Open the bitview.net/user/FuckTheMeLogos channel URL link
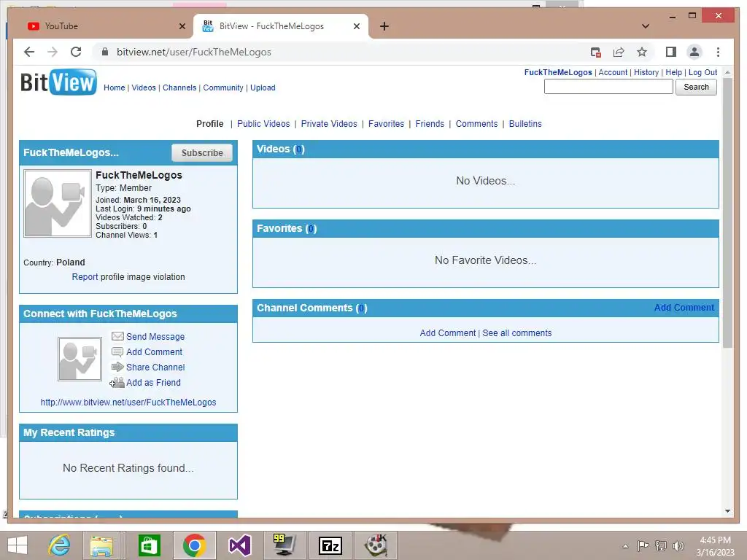The image size is (747, 560). click(128, 402)
